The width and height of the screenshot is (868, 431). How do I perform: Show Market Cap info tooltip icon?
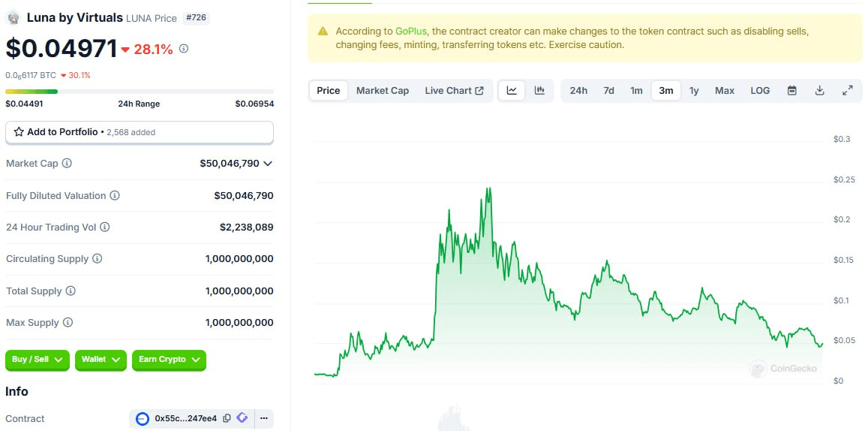[67, 164]
